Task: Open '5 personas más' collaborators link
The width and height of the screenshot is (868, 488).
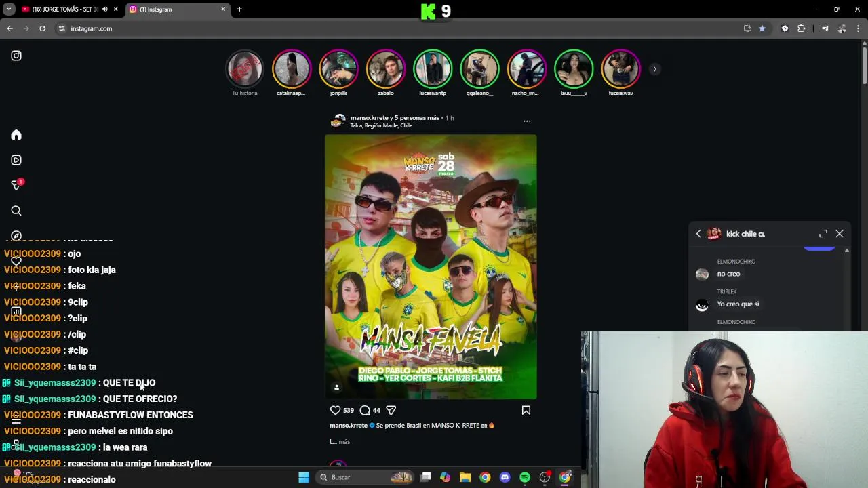Action: pos(418,118)
